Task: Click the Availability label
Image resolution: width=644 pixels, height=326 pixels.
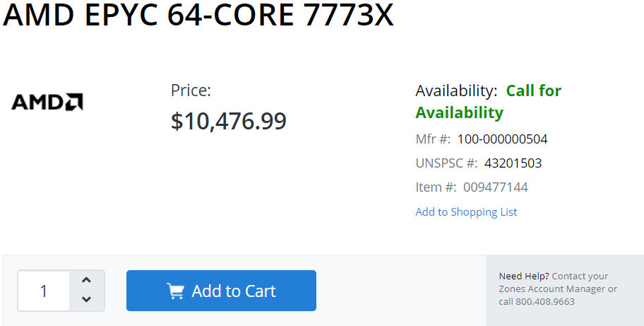Action: [x=456, y=91]
